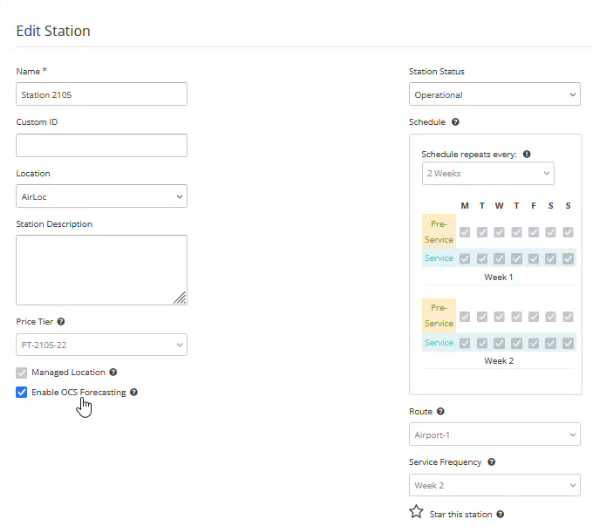Open Station Status Operational dropdown
592x532 pixels.
pyautogui.click(x=495, y=94)
